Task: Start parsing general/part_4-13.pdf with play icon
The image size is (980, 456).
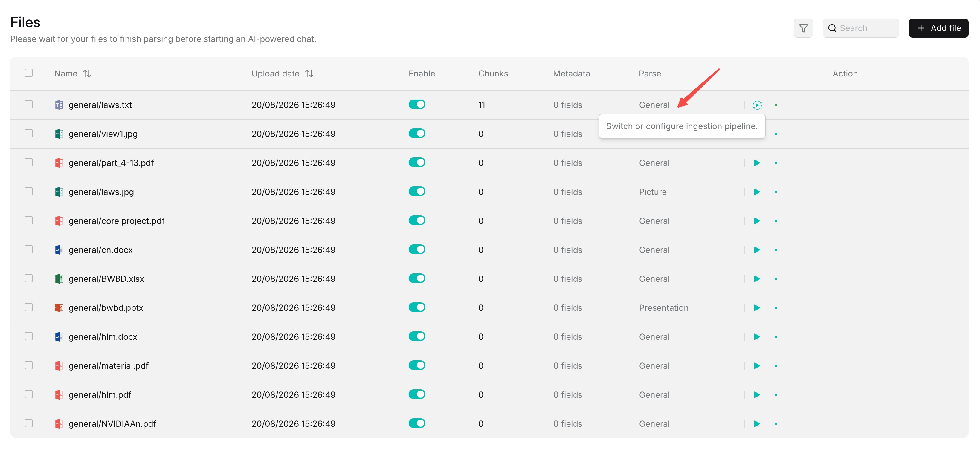Action: (757, 163)
